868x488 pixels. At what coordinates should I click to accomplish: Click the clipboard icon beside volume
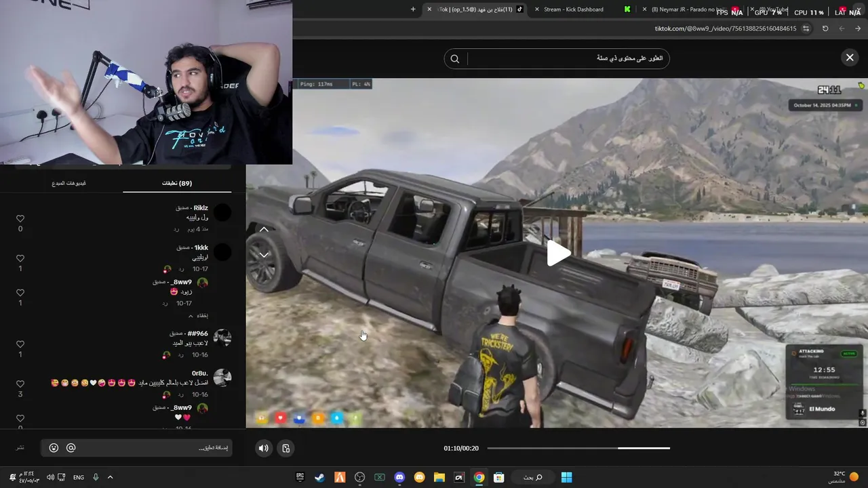click(286, 448)
